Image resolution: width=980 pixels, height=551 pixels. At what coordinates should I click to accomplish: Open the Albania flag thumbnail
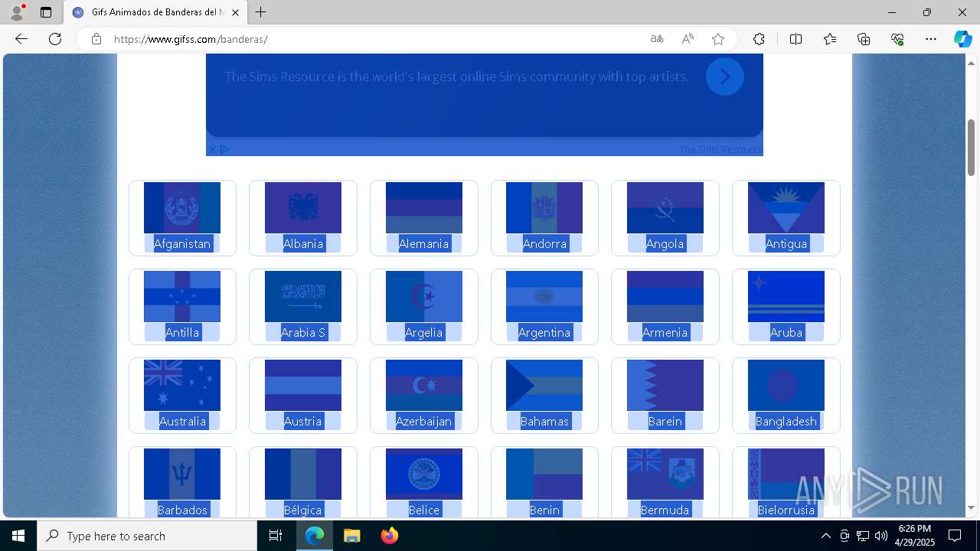click(x=303, y=207)
